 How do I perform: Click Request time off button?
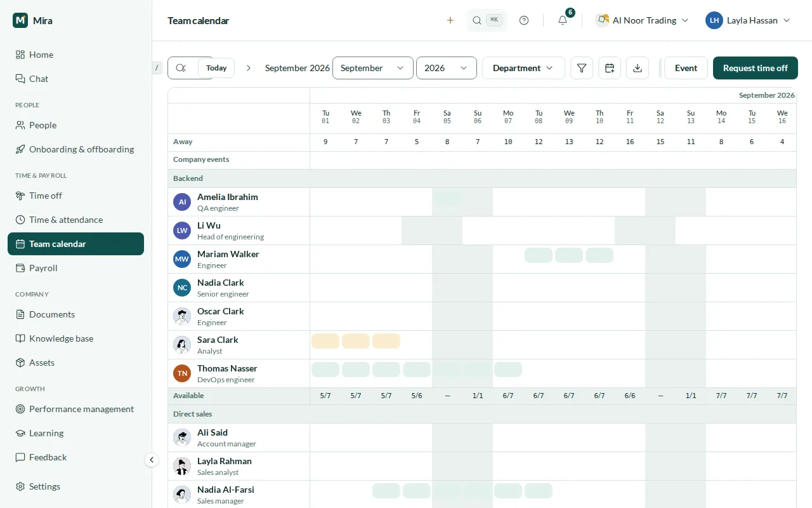pos(756,68)
